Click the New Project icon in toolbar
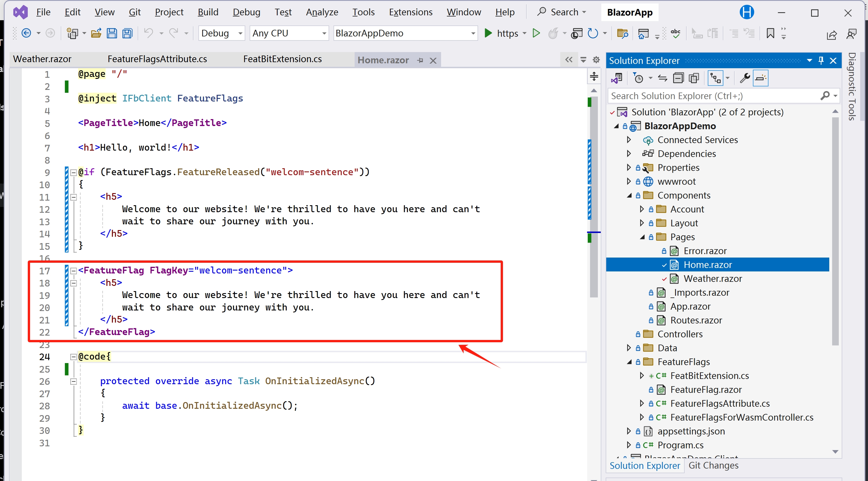This screenshot has width=868, height=481. point(72,33)
